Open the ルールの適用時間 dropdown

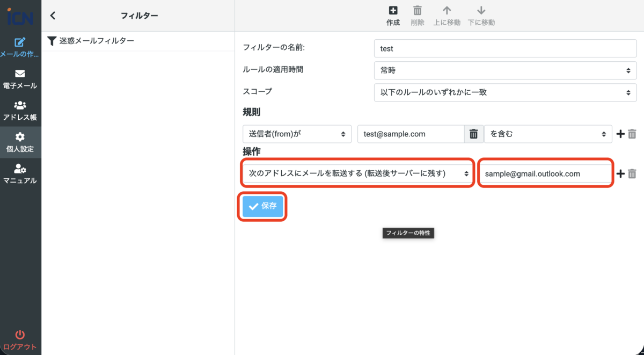tap(504, 70)
